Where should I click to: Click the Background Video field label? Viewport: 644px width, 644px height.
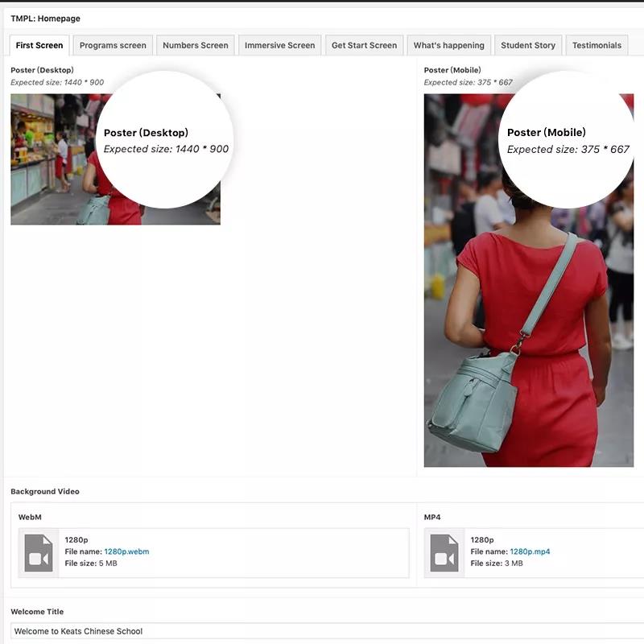[45, 491]
